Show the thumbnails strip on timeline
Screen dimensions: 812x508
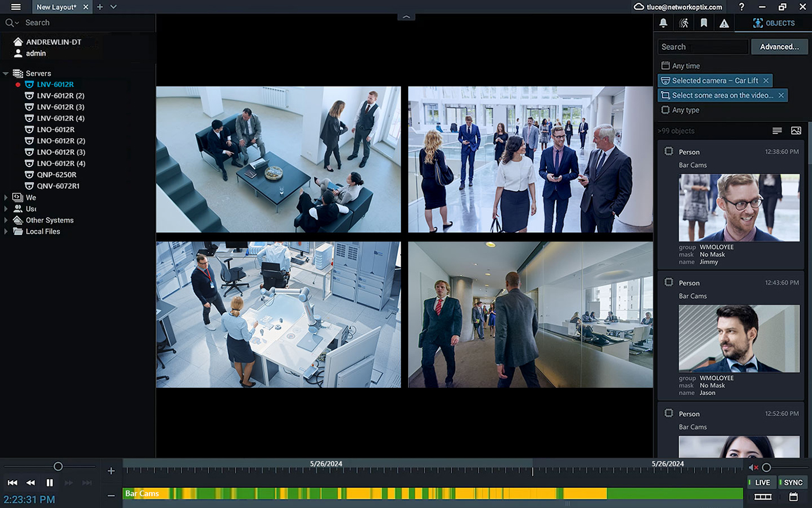(763, 497)
